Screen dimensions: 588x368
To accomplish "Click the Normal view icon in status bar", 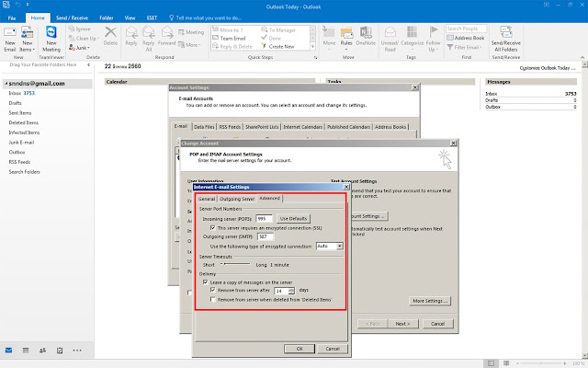I will coord(491,363).
